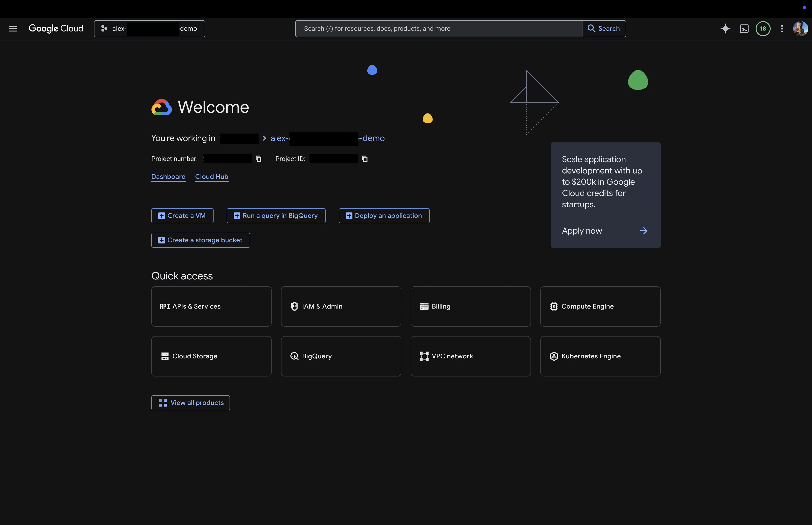The width and height of the screenshot is (812, 525).
Task: Open the main navigation hamburger menu
Action: 13,29
